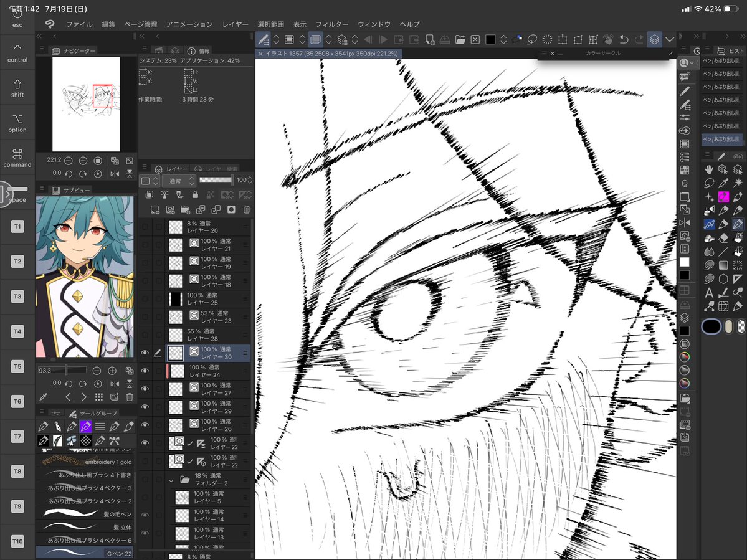
Task: Create a new layer folder
Action: [185, 209]
